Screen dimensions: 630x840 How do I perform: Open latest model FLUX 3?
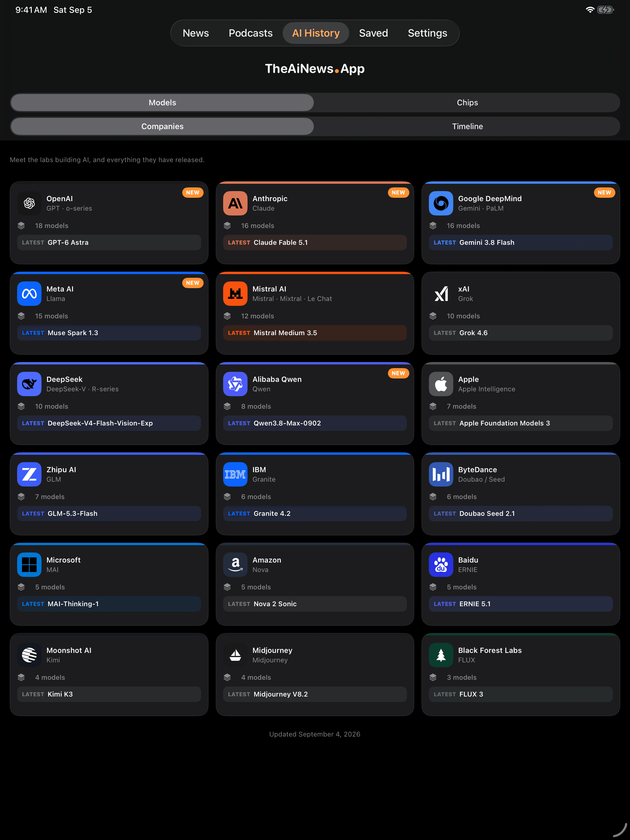coord(521,695)
